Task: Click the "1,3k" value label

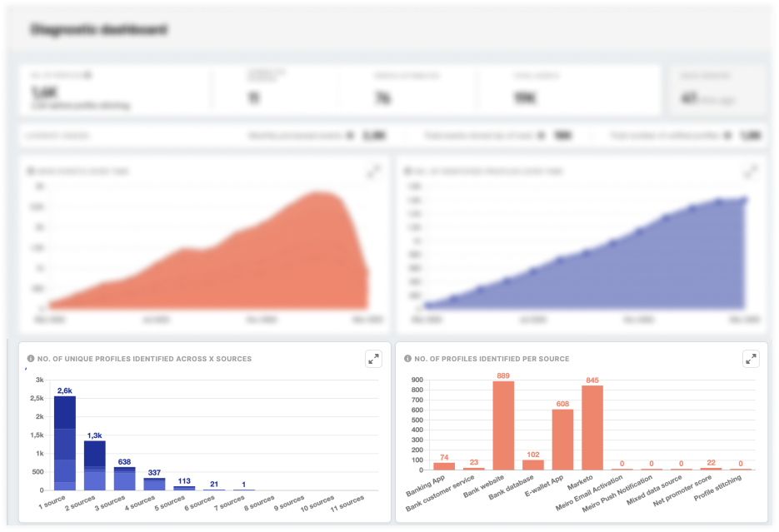Action: point(94,435)
